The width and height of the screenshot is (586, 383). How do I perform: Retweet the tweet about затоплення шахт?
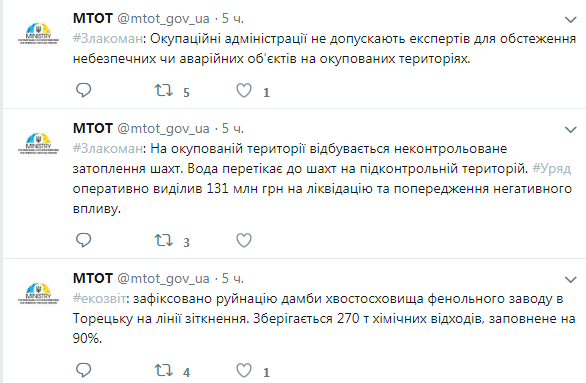(164, 240)
